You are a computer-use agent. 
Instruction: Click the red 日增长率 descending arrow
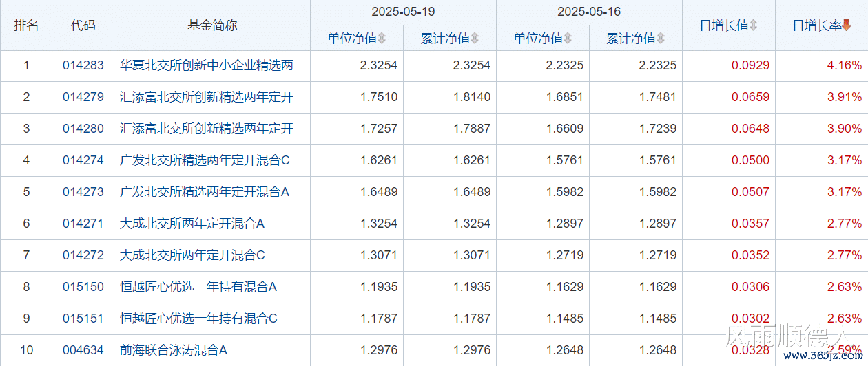pyautogui.click(x=847, y=25)
